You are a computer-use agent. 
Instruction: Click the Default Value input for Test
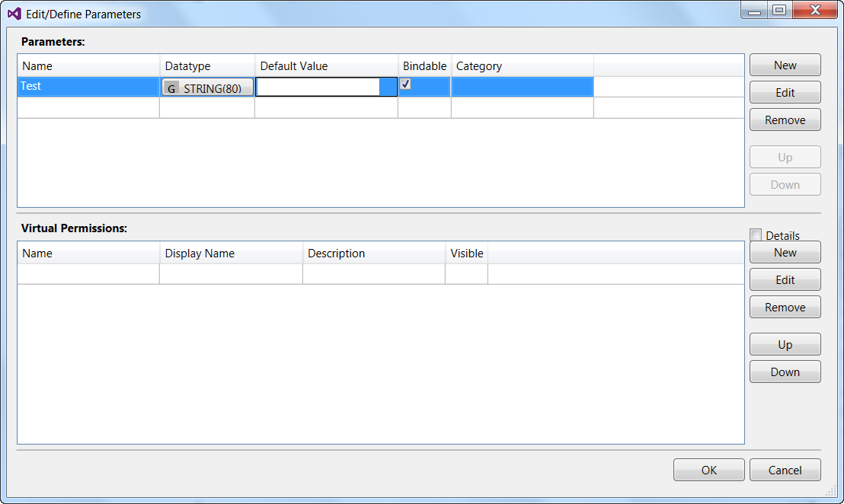[318, 87]
